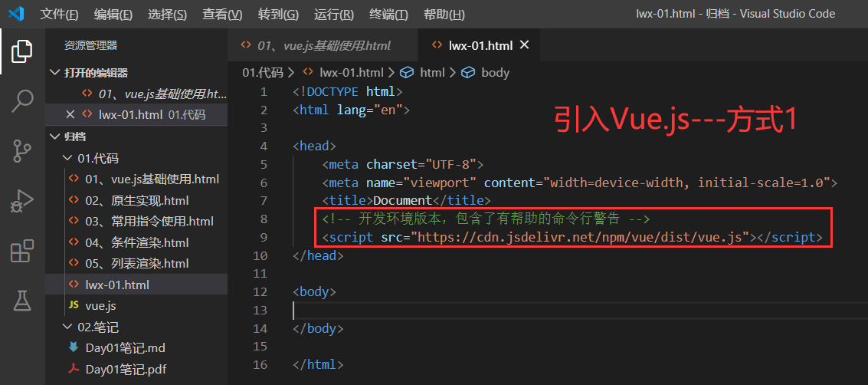Open Day01笔记.pdf file

click(x=126, y=369)
